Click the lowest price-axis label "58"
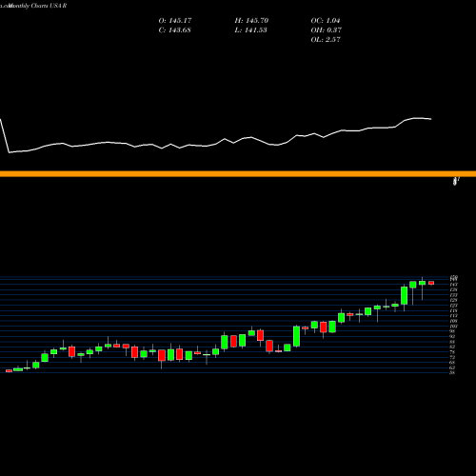The height and width of the screenshot is (476, 476). click(452, 372)
